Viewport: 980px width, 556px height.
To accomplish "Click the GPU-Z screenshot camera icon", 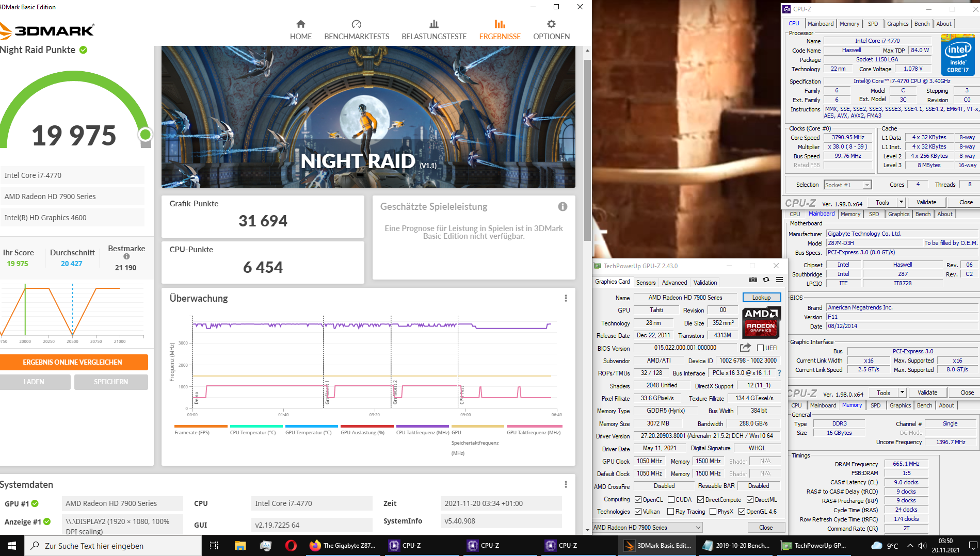I will tap(753, 280).
